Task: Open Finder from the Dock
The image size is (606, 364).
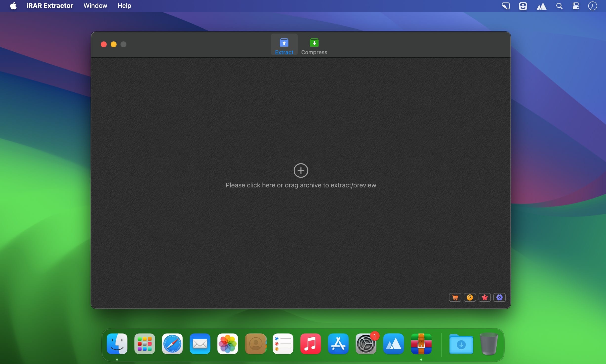Action: pyautogui.click(x=117, y=344)
